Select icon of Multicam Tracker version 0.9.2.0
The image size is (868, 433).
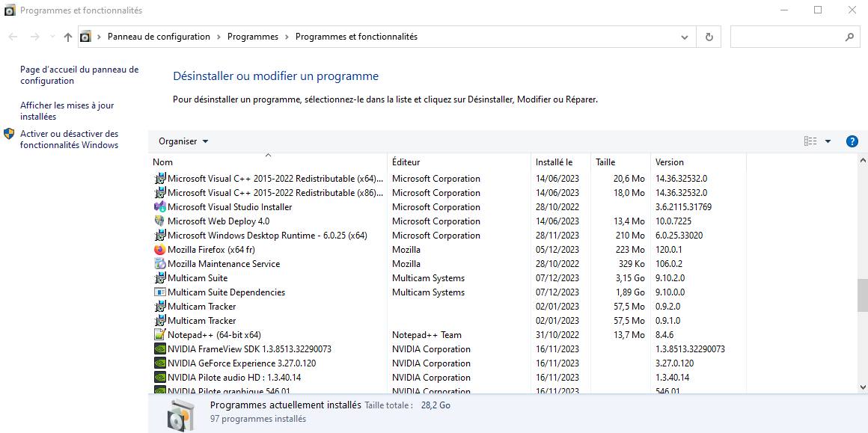coord(159,307)
